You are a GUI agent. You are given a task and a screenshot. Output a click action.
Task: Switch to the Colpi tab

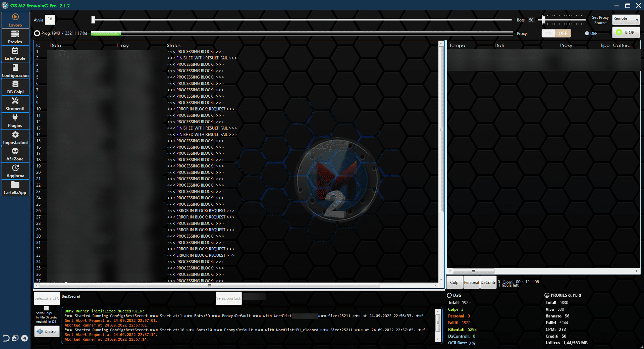coord(455,283)
